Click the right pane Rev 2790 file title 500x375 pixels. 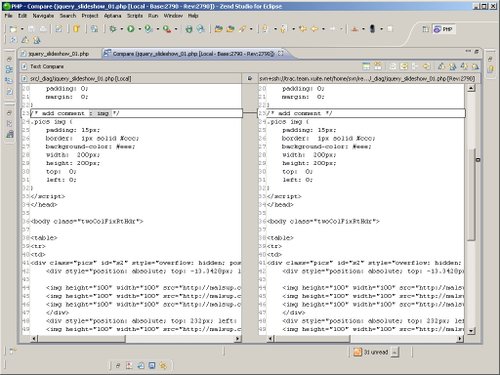coord(367,78)
